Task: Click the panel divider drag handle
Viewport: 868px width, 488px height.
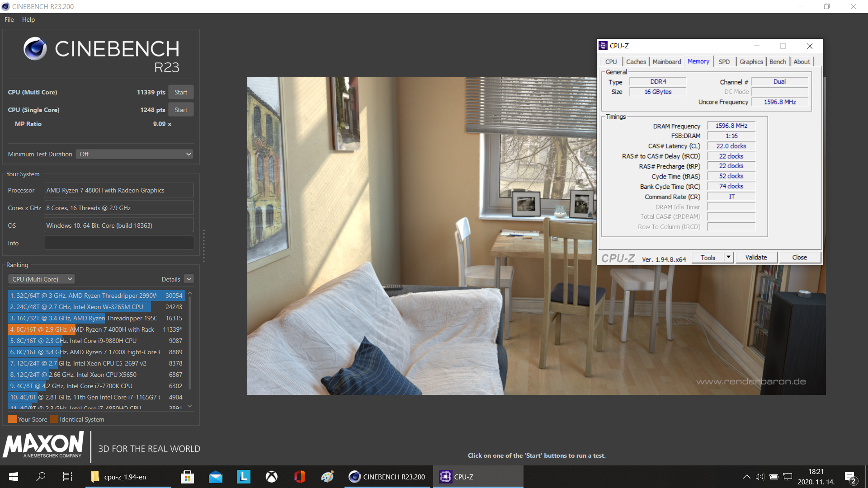Action: click(x=204, y=245)
